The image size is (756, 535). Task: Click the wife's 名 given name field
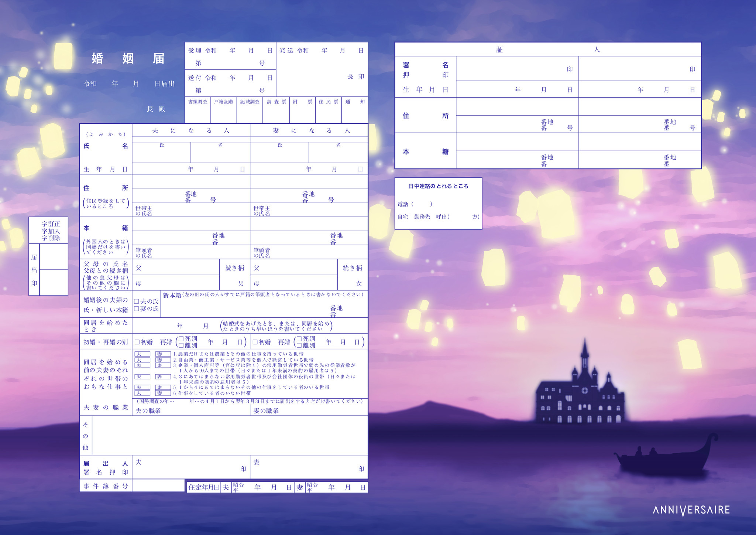(338, 153)
